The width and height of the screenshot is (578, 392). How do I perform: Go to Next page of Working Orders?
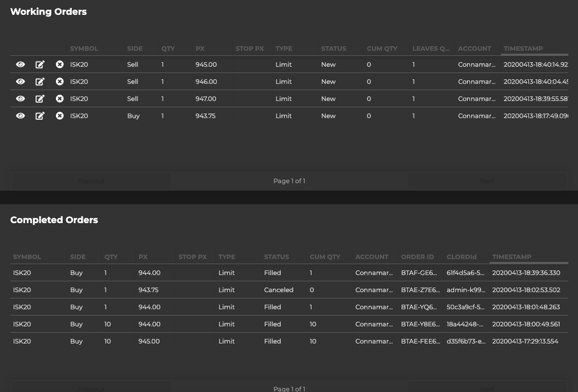pos(487,181)
